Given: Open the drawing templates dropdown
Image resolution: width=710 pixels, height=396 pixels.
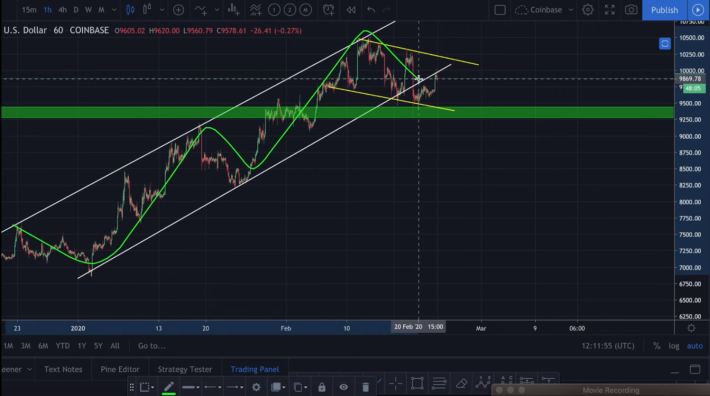Looking at the screenshot, I should click(x=147, y=387).
